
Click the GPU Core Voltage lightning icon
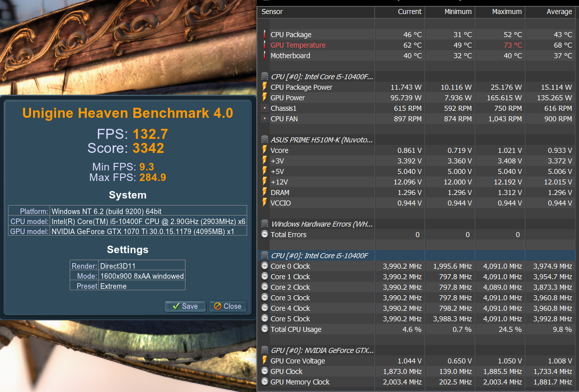[x=264, y=360]
